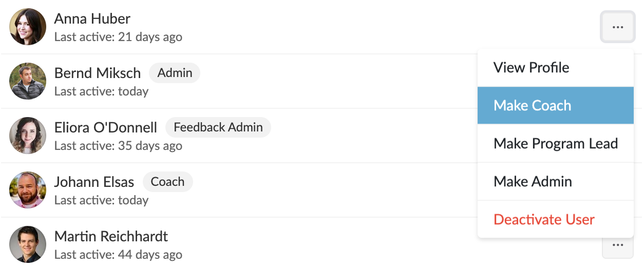
Task: Click the Martin Reichhardt name
Action: pyautogui.click(x=111, y=237)
